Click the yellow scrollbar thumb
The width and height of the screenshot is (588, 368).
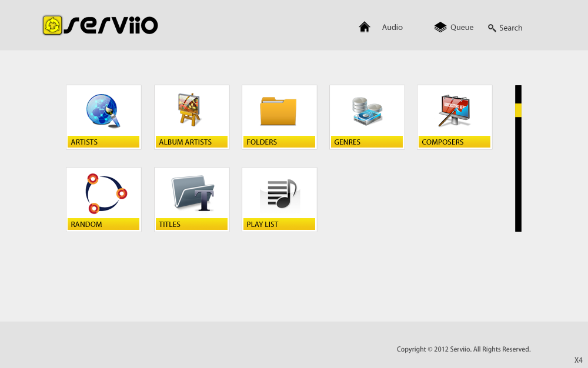(518, 110)
